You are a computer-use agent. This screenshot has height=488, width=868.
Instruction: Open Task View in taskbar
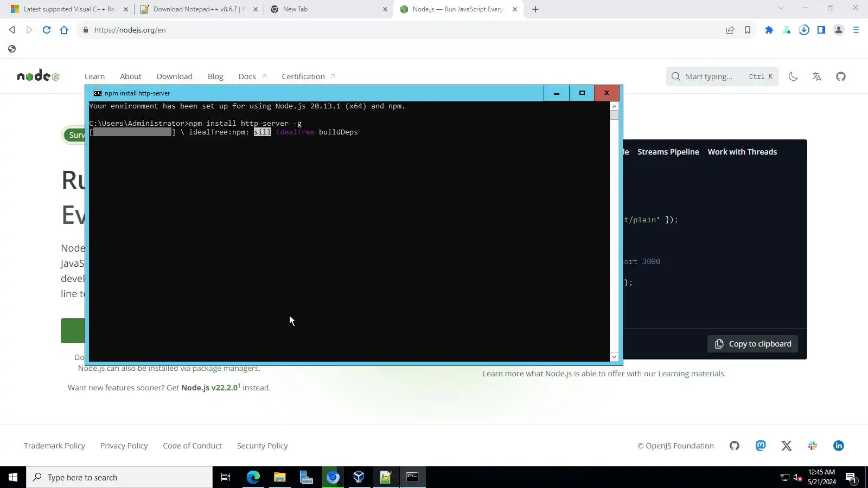226,477
